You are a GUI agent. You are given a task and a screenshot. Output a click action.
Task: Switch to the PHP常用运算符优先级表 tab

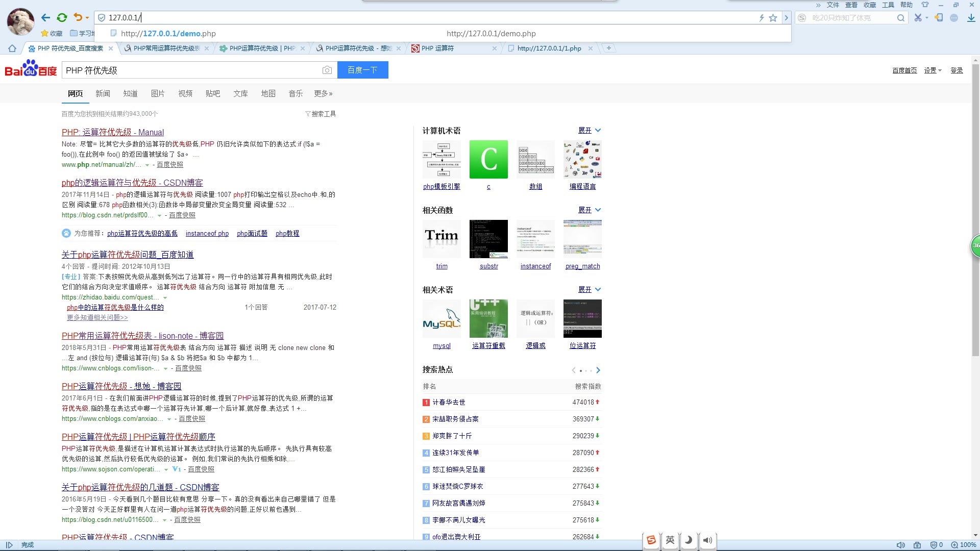coord(167,48)
